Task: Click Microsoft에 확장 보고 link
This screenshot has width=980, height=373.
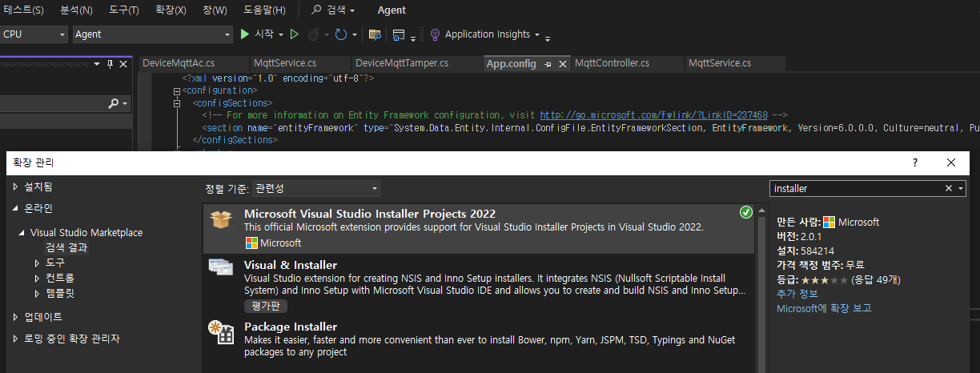Action: coord(824,308)
